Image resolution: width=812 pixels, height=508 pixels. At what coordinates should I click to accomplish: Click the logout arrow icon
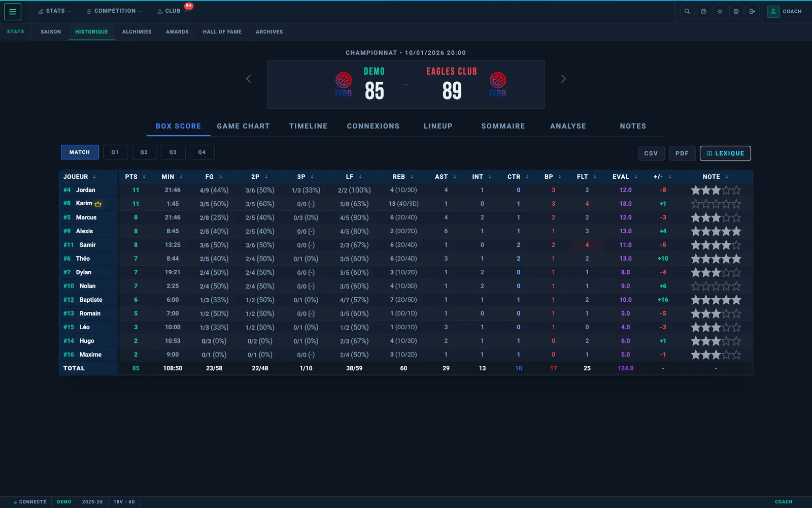click(752, 12)
